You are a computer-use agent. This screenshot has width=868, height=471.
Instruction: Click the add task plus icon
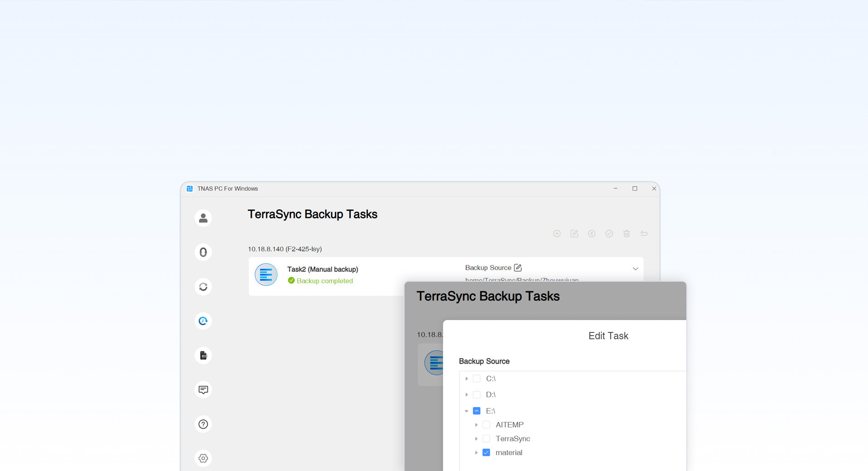tap(557, 234)
